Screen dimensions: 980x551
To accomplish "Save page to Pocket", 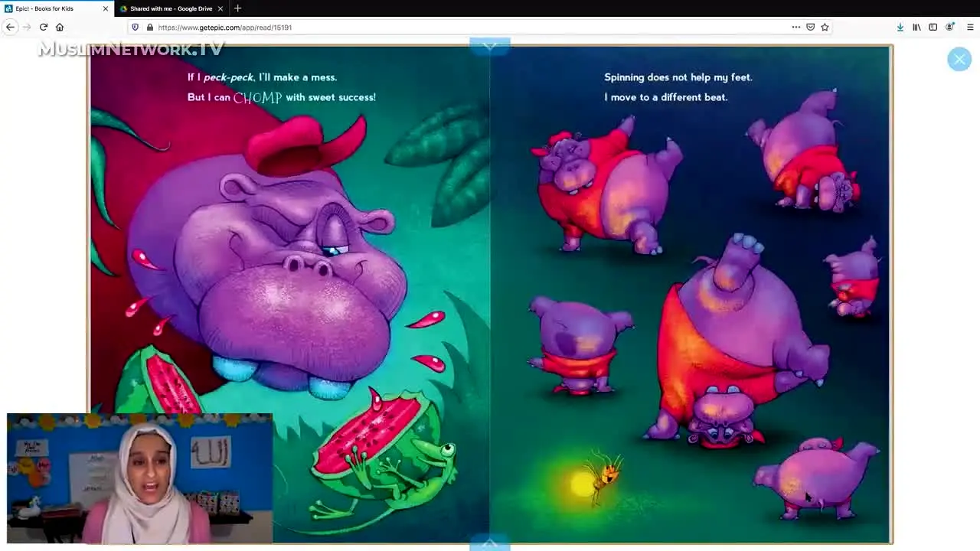I will (x=810, y=27).
